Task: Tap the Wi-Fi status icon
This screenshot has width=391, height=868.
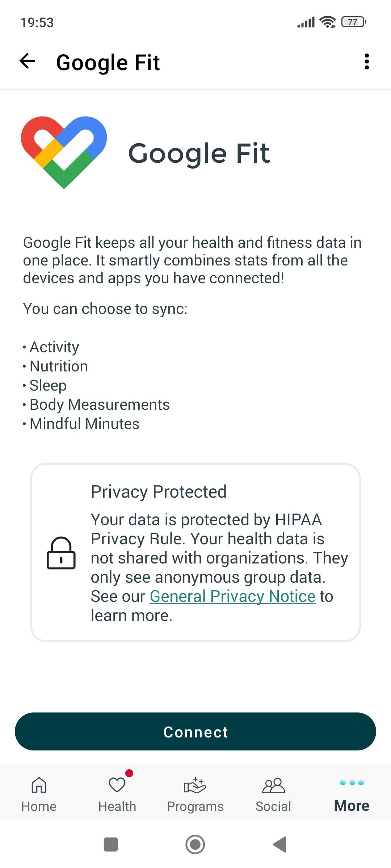Action: 327,22
